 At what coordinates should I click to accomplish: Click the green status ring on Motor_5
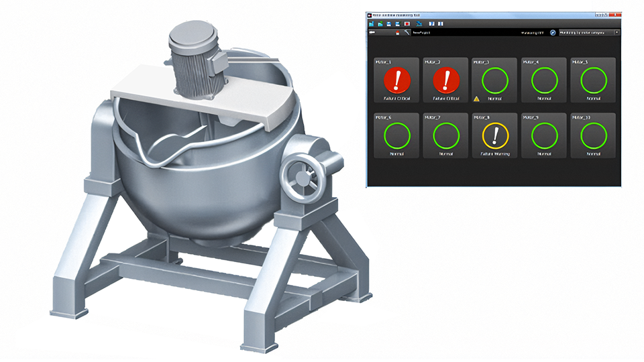pos(594,80)
